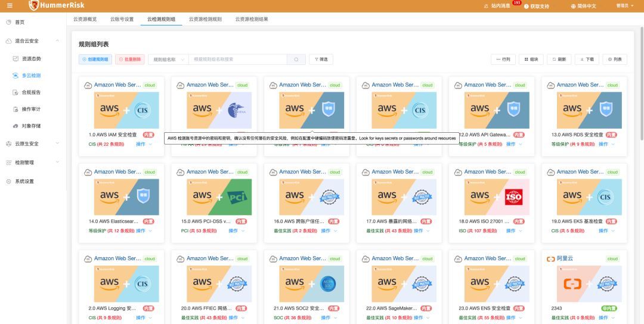
Task: Click the 批量删除 button
Action: [130, 60]
